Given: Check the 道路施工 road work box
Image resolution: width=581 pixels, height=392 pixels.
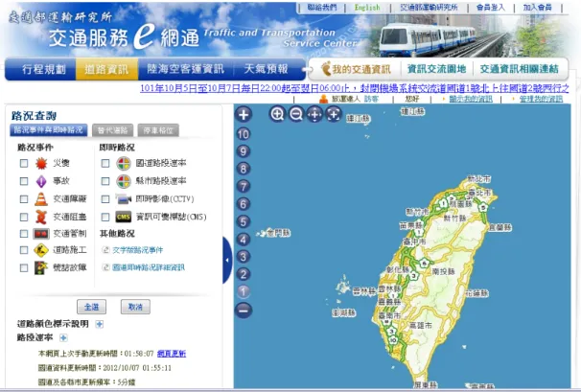Looking at the screenshot, I should [24, 250].
